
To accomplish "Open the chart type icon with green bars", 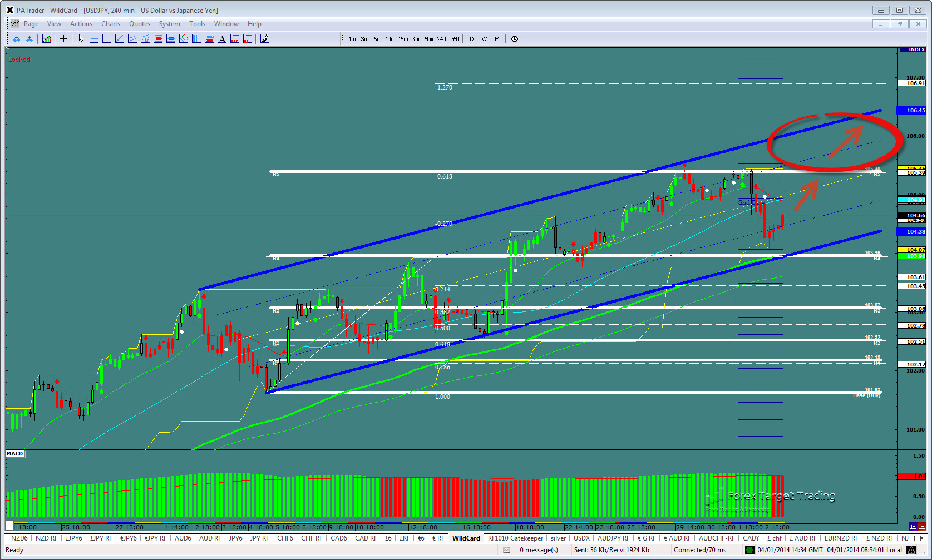I will coord(47,39).
